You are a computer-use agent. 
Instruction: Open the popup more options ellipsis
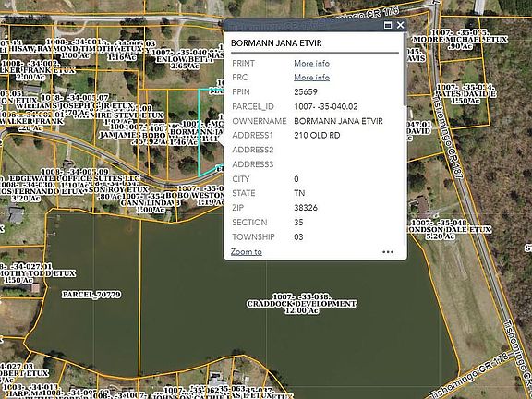point(388,252)
